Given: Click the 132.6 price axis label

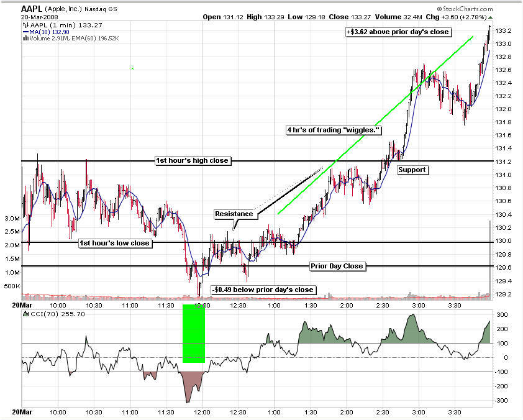Looking at the screenshot, I should [x=503, y=70].
